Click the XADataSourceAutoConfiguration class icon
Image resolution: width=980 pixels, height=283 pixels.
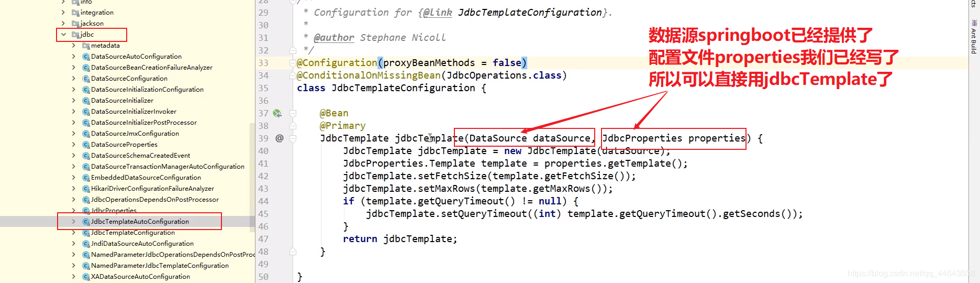coord(86,277)
